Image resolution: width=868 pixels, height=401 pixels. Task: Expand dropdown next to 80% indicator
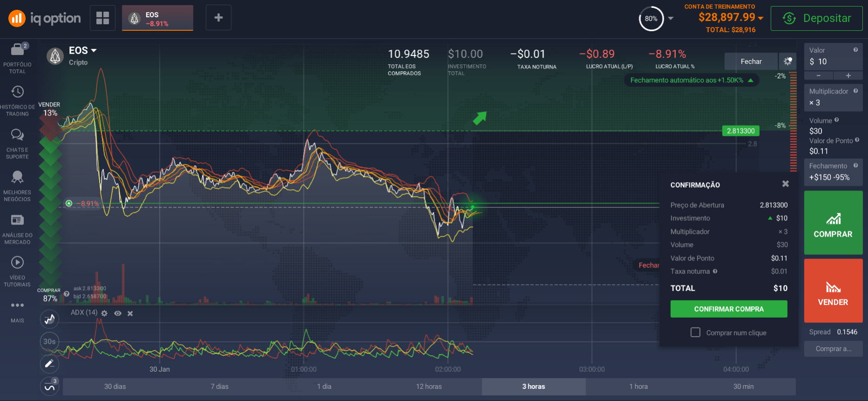671,19
